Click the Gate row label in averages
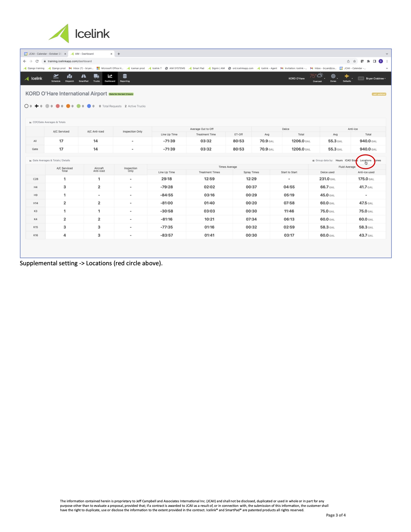The image size is (411, 532). click(x=35, y=149)
